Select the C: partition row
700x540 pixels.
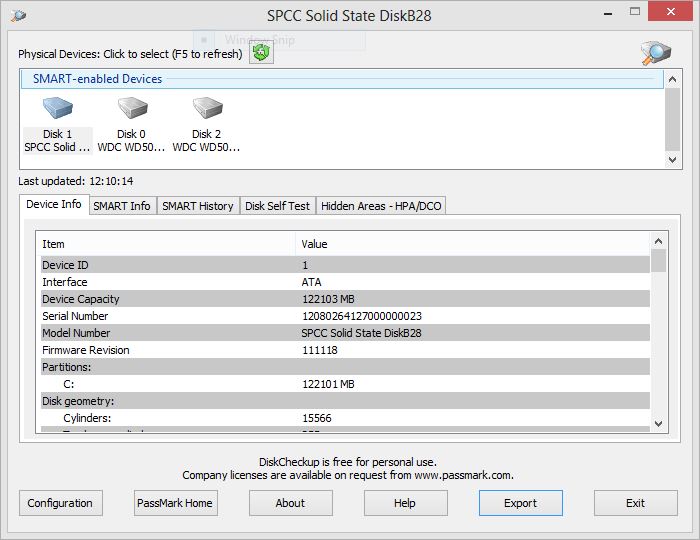(x=345, y=383)
